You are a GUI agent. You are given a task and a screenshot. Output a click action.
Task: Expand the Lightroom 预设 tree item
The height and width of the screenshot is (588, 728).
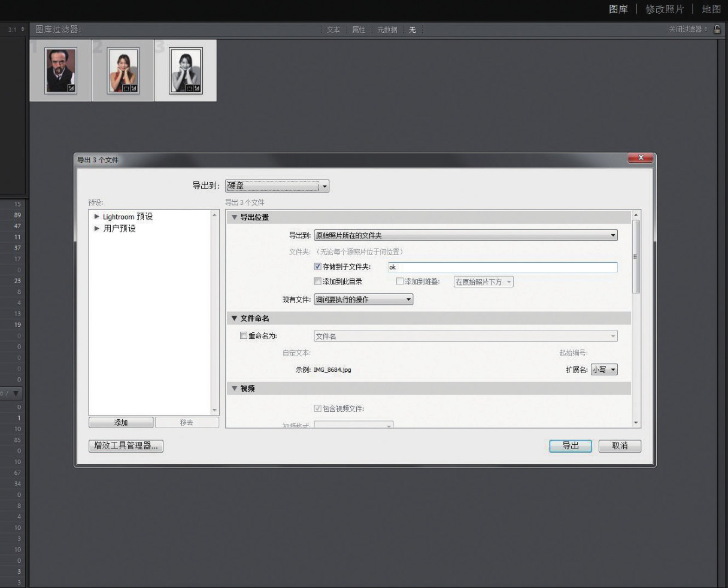pyautogui.click(x=97, y=217)
